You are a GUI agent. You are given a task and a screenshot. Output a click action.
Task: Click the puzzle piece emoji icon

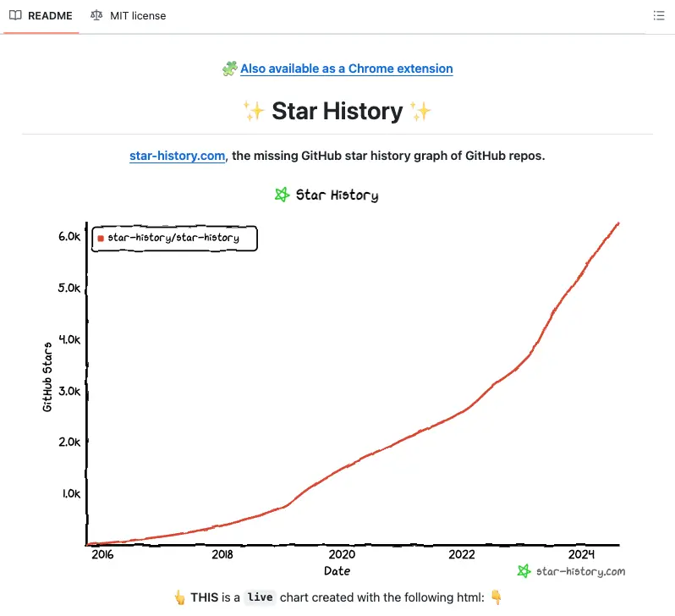coord(229,69)
